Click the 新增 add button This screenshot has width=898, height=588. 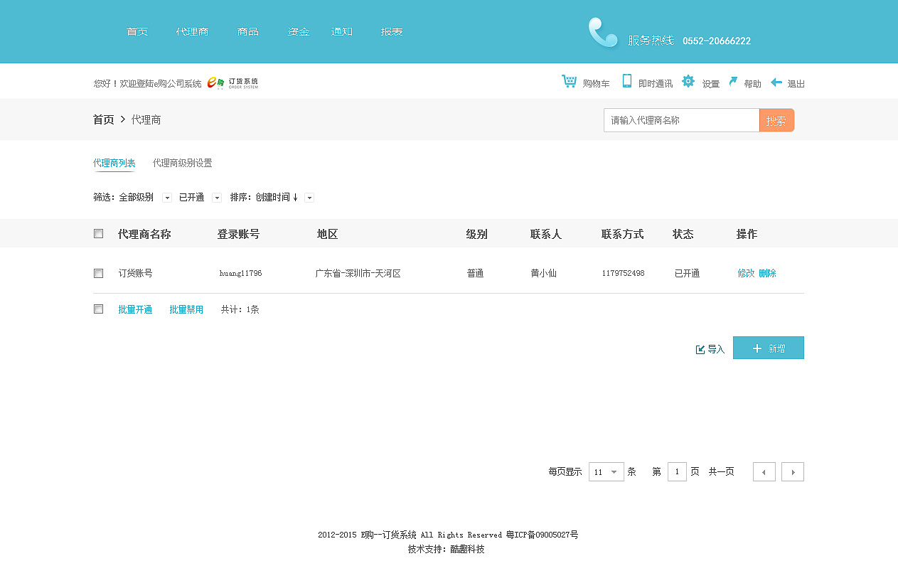(x=769, y=348)
